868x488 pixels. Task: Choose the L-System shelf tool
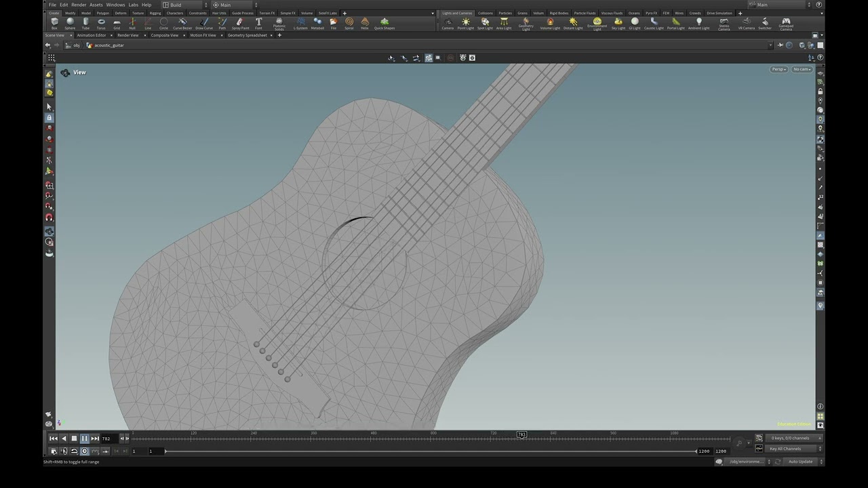click(x=300, y=24)
